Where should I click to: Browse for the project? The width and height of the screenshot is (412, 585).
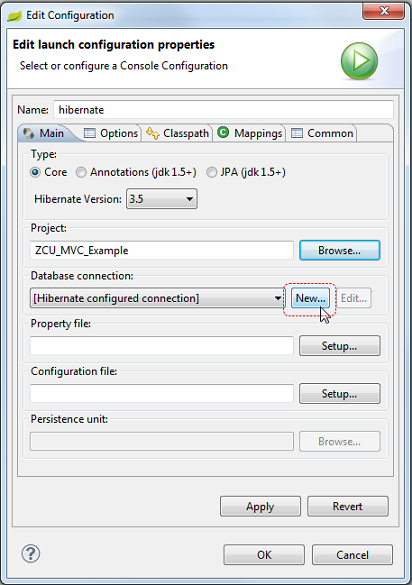click(x=340, y=250)
